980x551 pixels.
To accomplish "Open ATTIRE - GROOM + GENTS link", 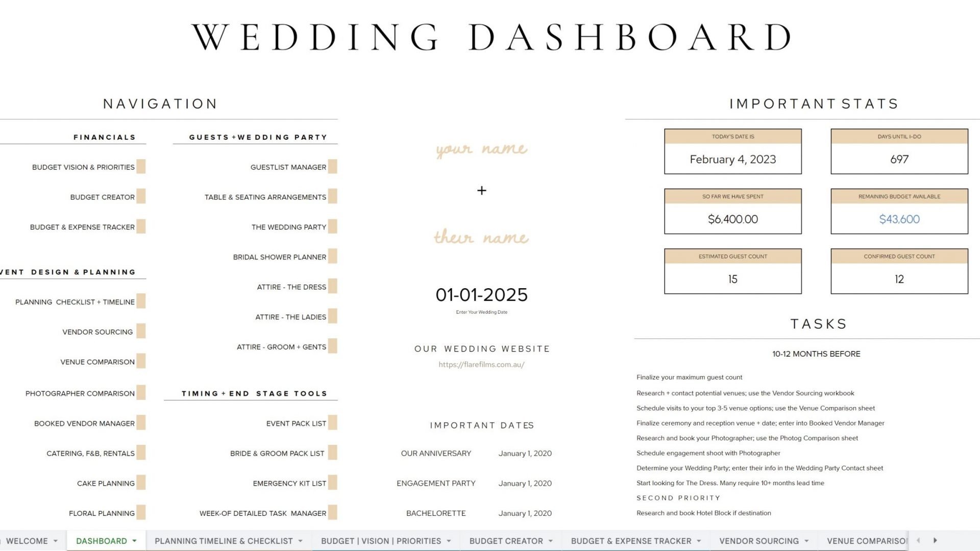I will click(x=281, y=347).
